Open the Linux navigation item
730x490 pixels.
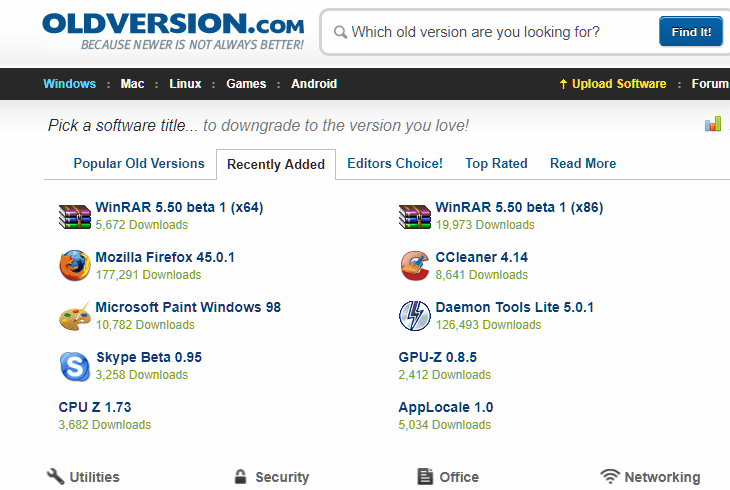185,84
